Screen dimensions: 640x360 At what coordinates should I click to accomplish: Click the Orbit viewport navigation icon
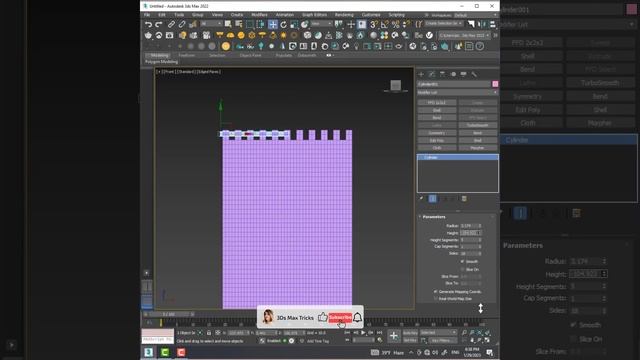480,340
